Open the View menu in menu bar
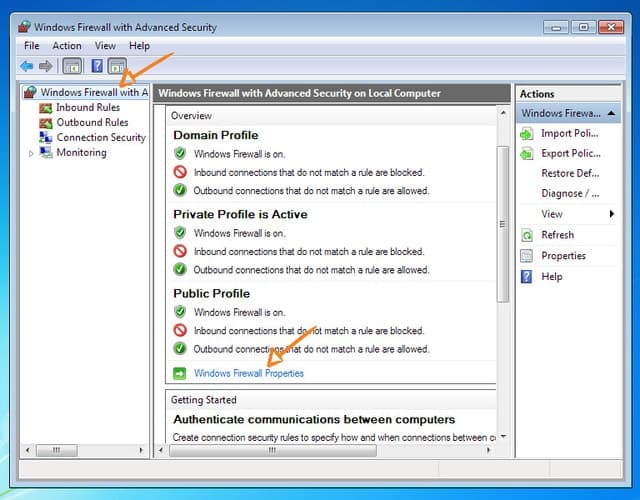 (x=105, y=46)
